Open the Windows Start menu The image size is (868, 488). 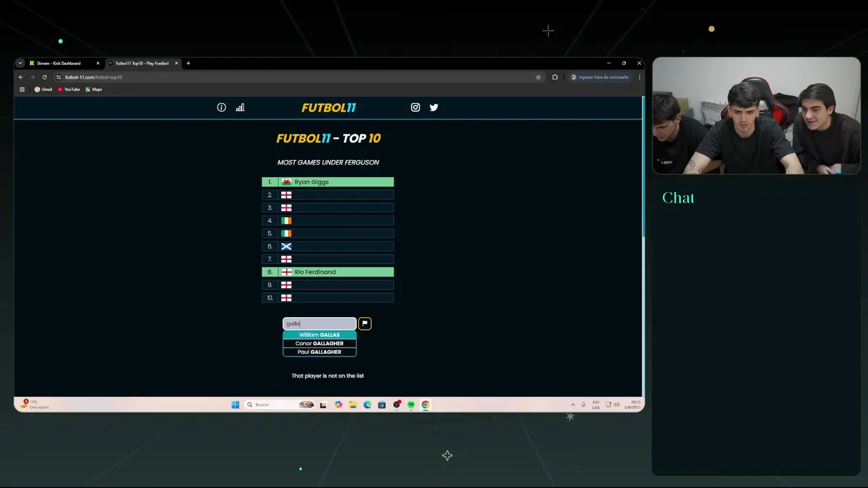[x=235, y=405]
